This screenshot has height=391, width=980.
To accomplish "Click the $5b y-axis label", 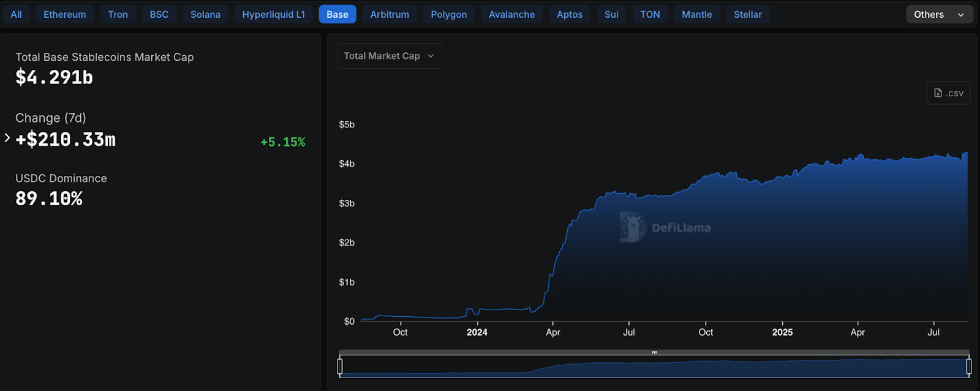I will click(347, 124).
